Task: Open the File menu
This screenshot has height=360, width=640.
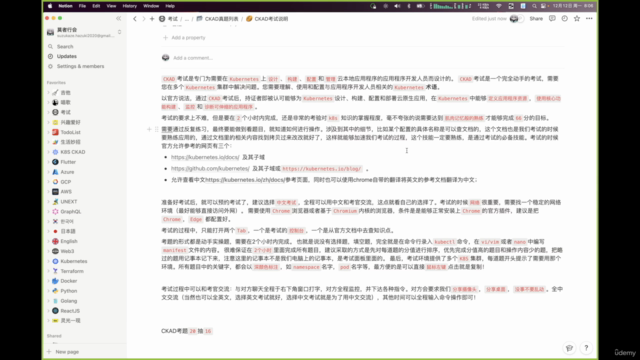Action: click(x=82, y=6)
